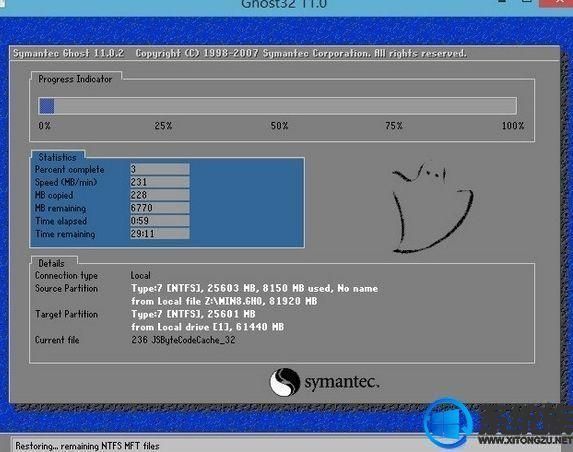Click the Time remaining value 29:11
Viewport: 573px width, 452px height.
coord(160,233)
